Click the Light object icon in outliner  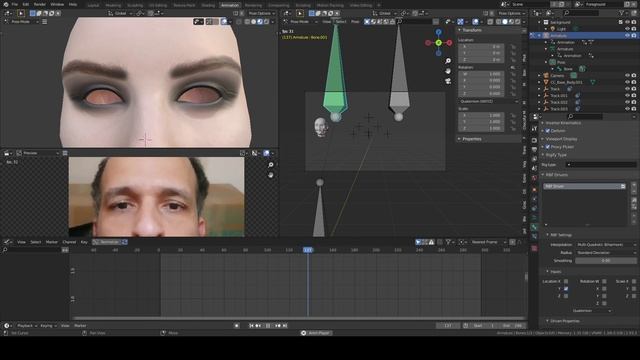(x=553, y=29)
